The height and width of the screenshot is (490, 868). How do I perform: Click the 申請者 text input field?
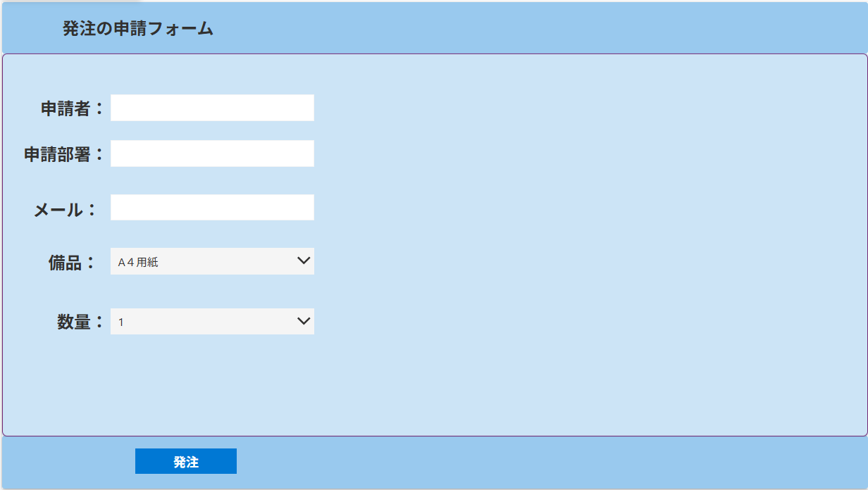(212, 108)
